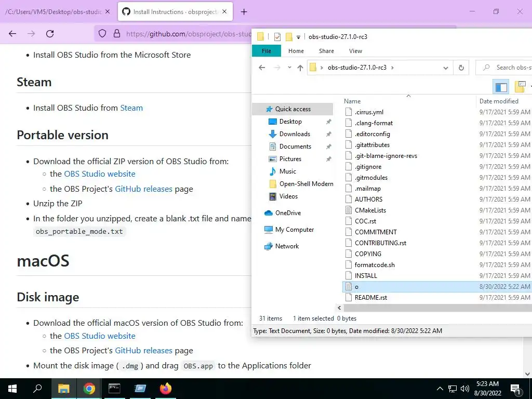
Task: Select the .cirrus.yml file
Action: coord(369,112)
